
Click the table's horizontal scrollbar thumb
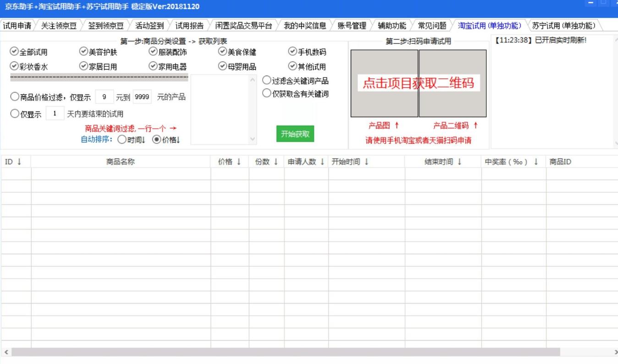click(x=286, y=352)
